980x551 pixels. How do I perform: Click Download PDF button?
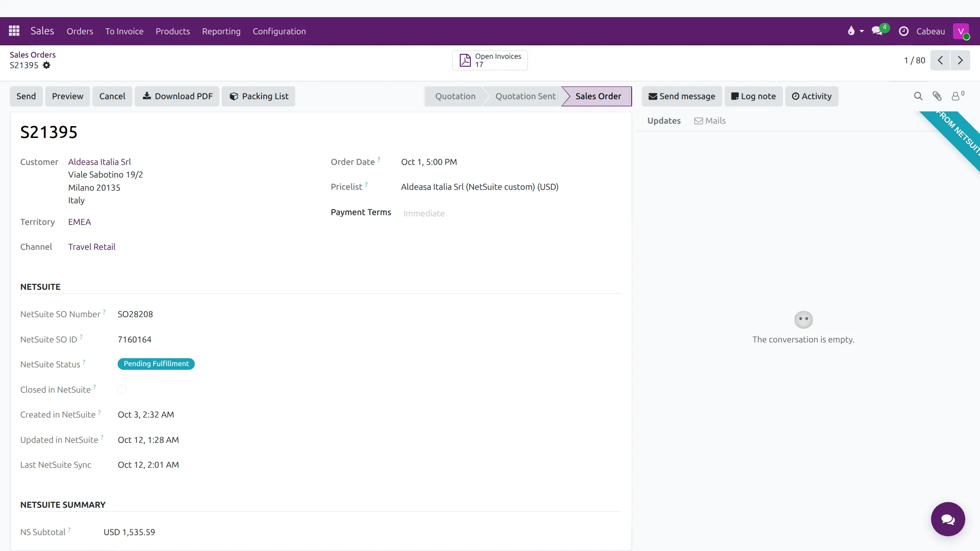point(177,96)
